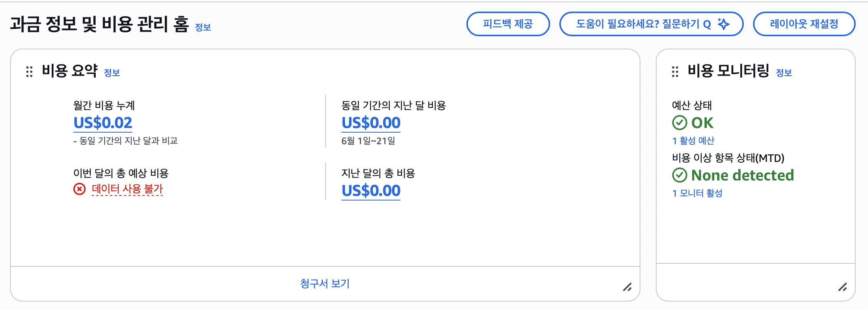Open the 1 활성 예산 link
This screenshot has width=868, height=310.
(693, 141)
